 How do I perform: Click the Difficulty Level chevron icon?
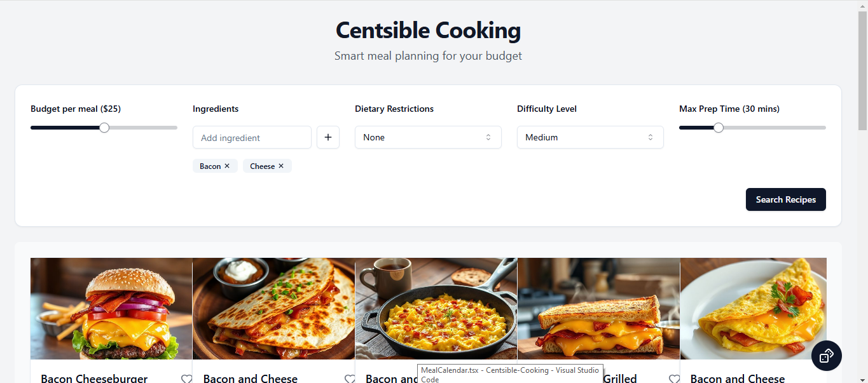pos(650,137)
